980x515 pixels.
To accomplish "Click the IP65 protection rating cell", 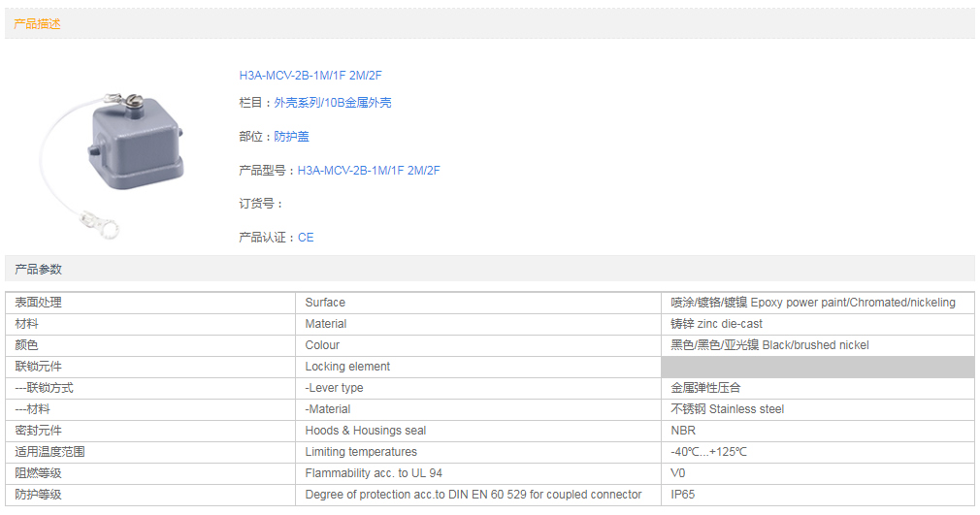I will pyautogui.click(x=683, y=495).
